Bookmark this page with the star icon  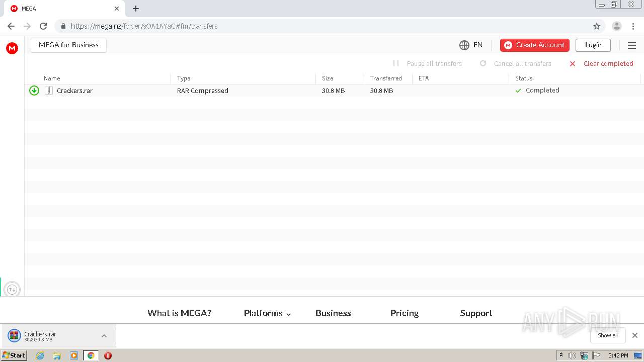597,26
